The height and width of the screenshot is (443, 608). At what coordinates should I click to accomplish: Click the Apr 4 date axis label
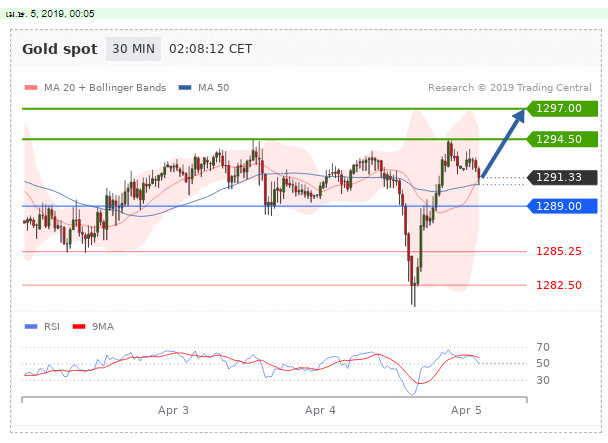tap(320, 410)
